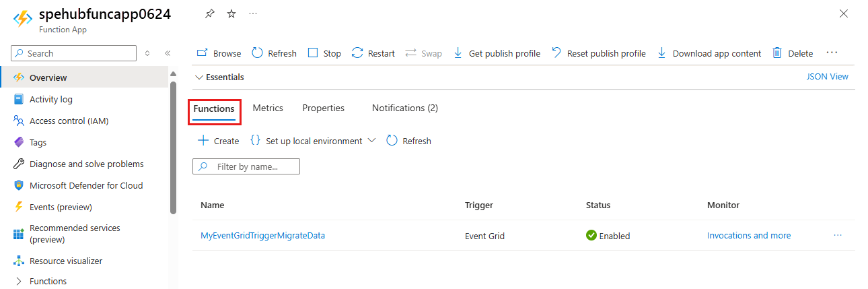
Task: Open Microsoft Defender for Cloud
Action: (x=85, y=185)
